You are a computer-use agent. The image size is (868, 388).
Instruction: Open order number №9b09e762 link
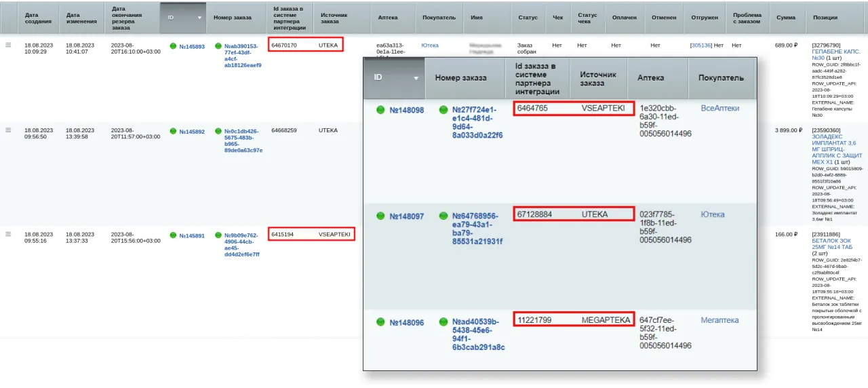click(x=241, y=245)
